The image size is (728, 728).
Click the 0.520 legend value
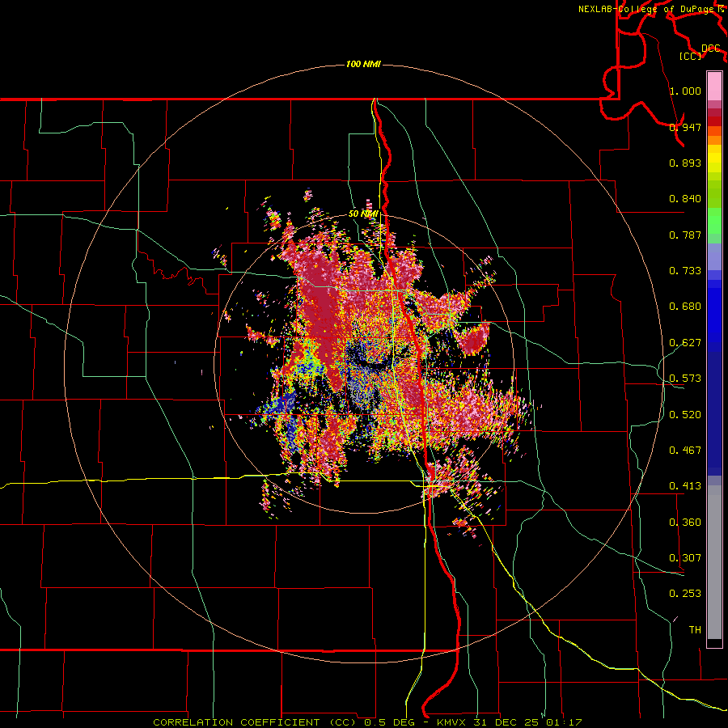pyautogui.click(x=685, y=415)
